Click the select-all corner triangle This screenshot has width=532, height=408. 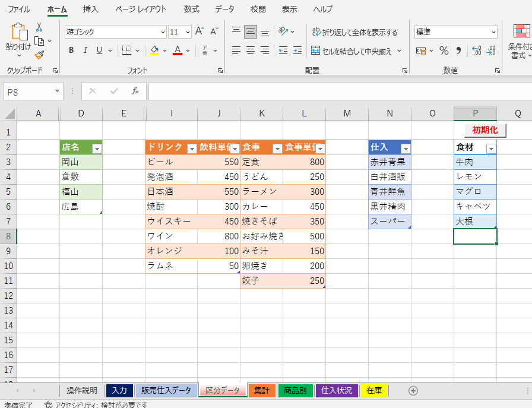pyautogui.click(x=10, y=113)
